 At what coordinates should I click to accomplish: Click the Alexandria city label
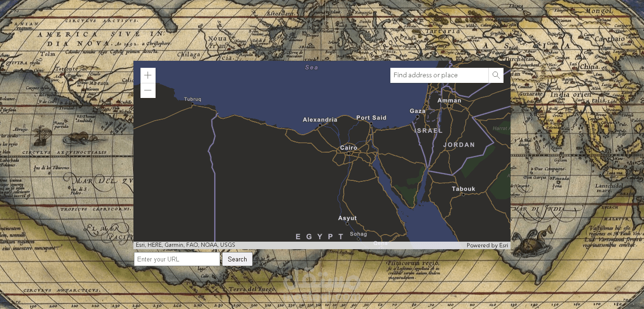click(320, 120)
